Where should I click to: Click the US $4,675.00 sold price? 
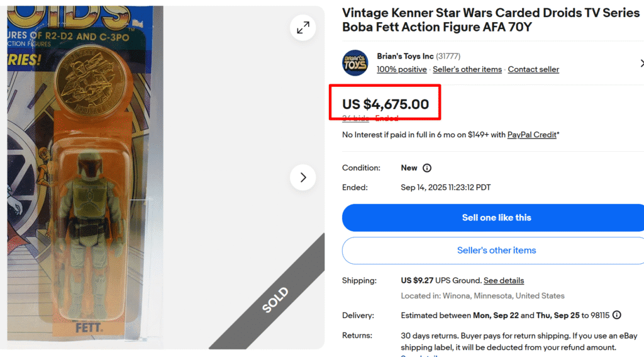pos(386,105)
